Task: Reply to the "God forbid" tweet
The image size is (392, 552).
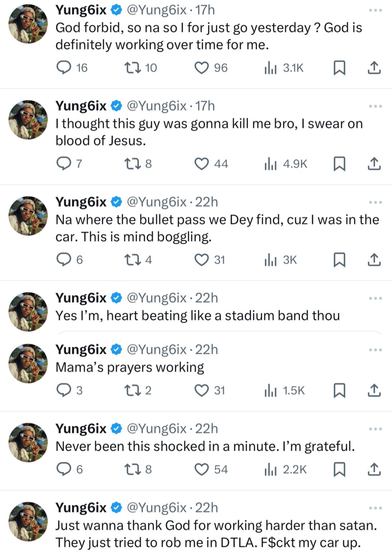Action: tap(64, 68)
